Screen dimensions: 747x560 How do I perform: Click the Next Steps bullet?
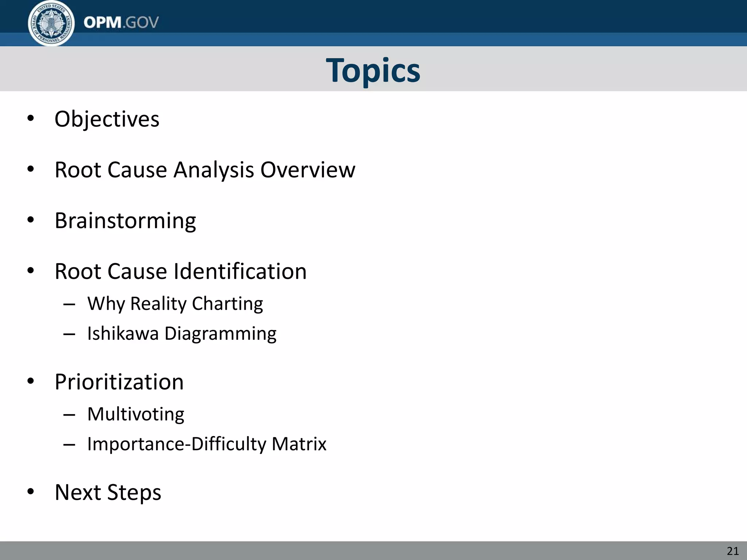(x=108, y=492)
